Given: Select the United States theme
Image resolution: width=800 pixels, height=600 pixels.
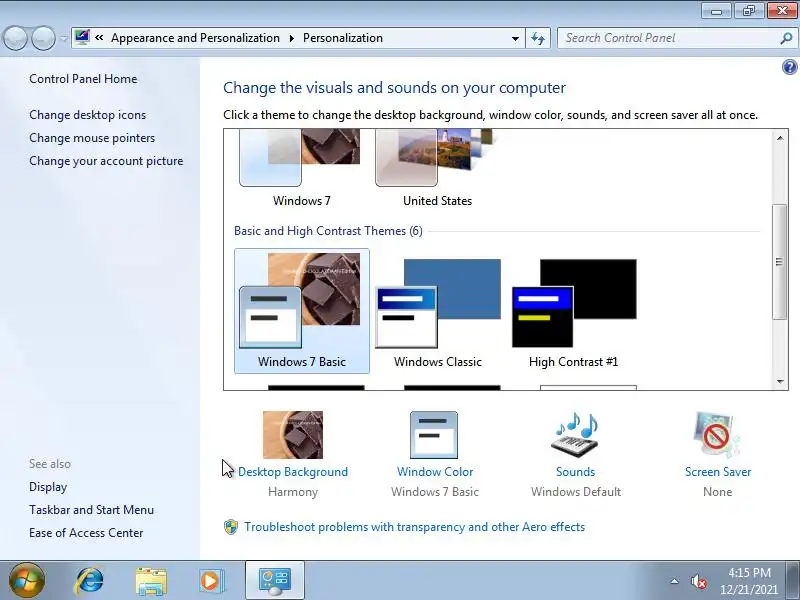Looking at the screenshot, I should point(437,168).
